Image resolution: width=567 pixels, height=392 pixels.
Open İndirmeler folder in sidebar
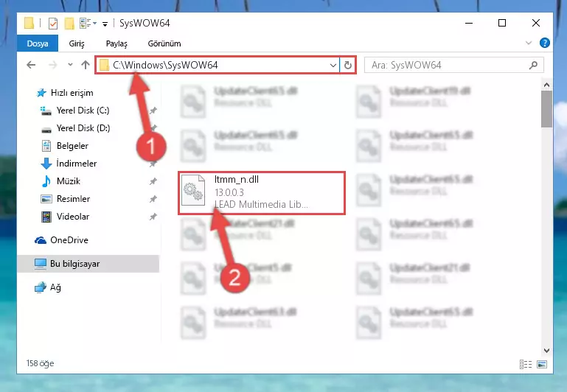click(x=76, y=164)
